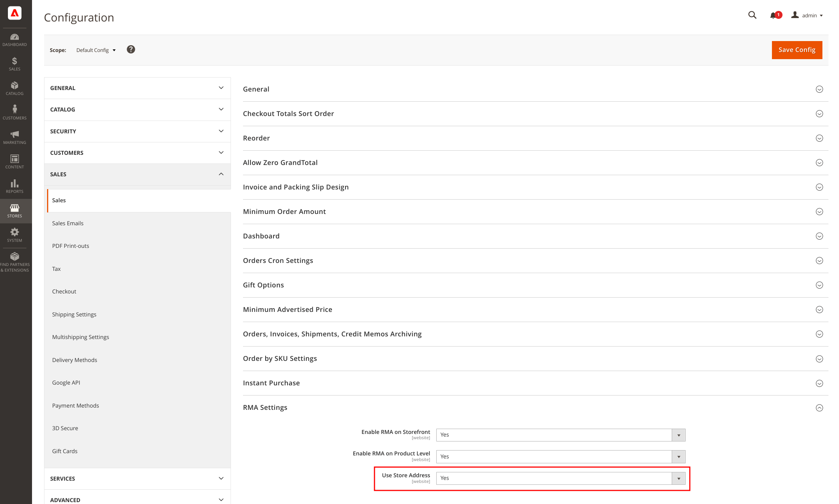The width and height of the screenshot is (839, 504).
Task: Open the Default Config scope dropdown
Action: (x=96, y=50)
